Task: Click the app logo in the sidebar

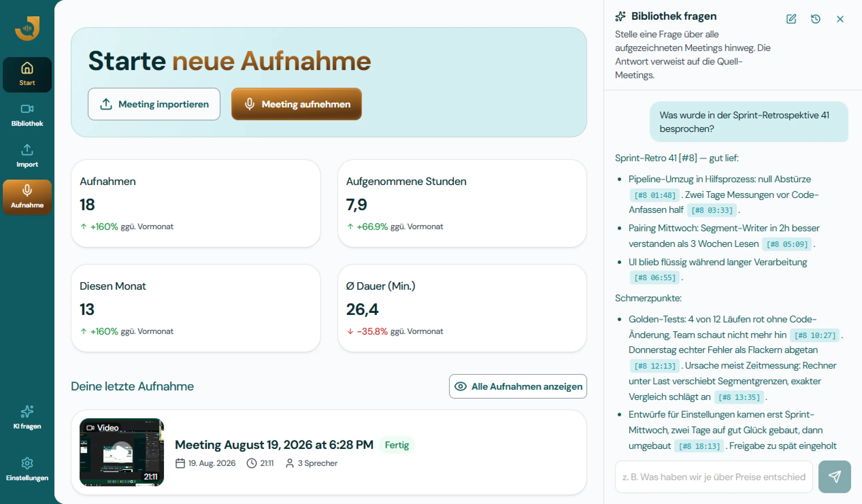Action: pyautogui.click(x=27, y=28)
